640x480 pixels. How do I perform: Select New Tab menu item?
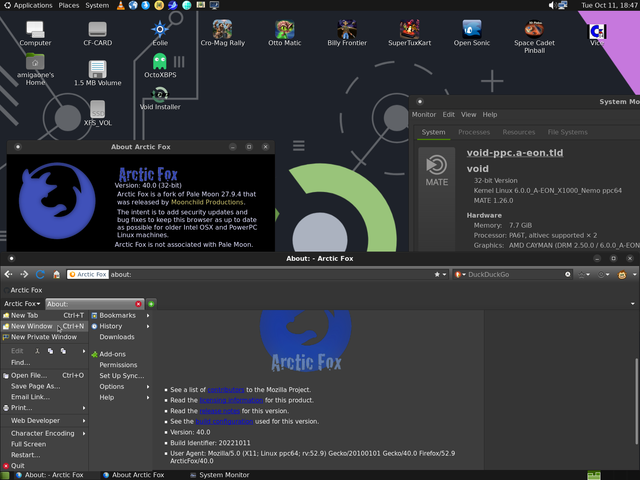click(44, 316)
